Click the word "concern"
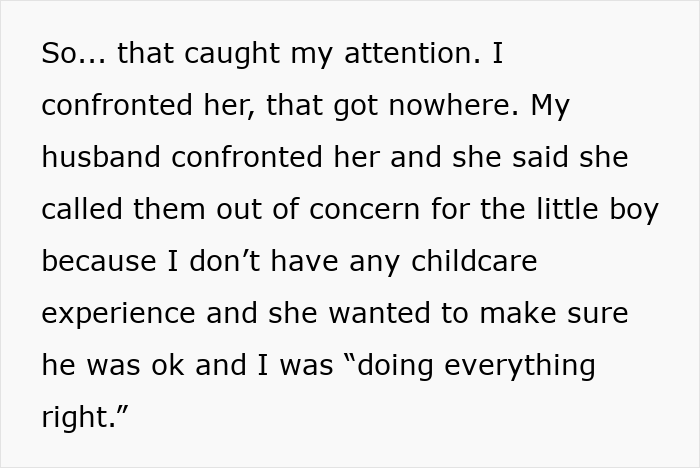The width and height of the screenshot is (700, 468). (x=364, y=210)
